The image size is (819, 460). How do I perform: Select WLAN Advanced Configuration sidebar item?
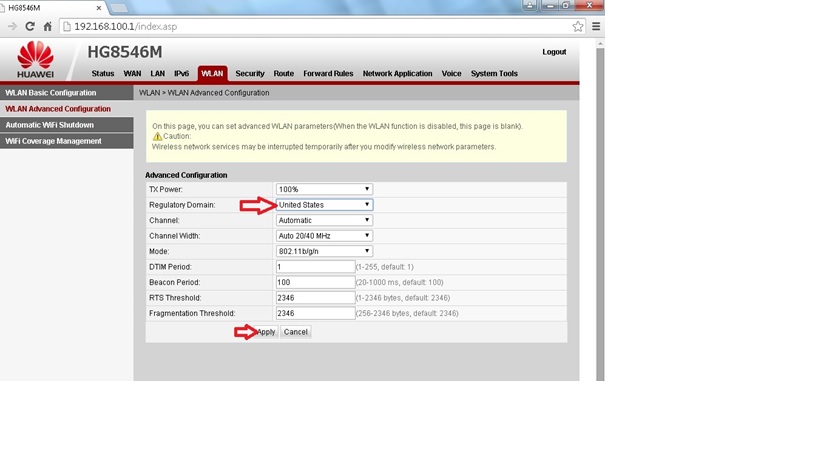click(67, 109)
